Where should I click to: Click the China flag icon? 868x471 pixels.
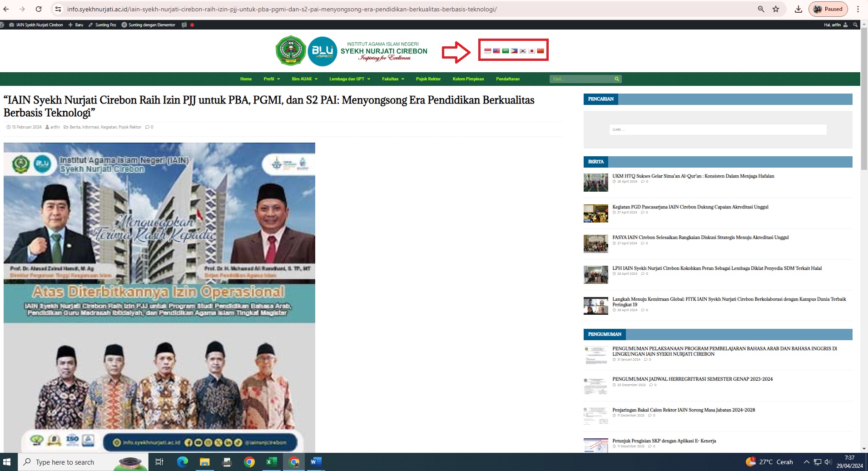click(541, 51)
